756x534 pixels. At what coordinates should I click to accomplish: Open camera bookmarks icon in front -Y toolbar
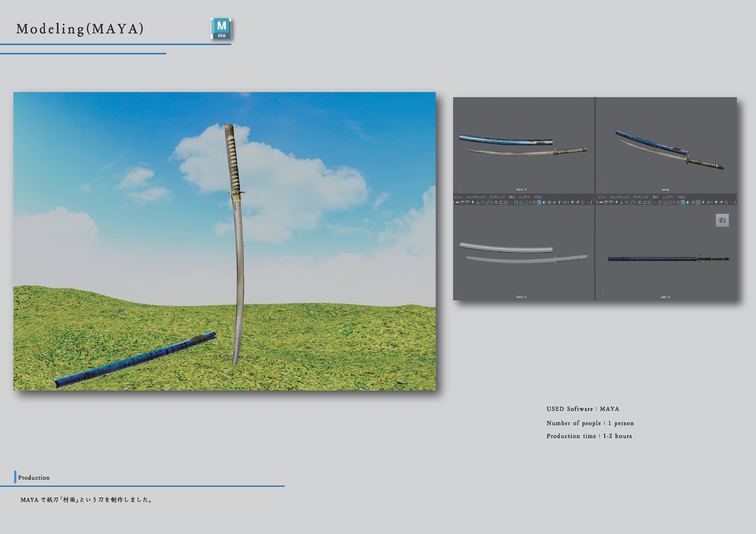472,202
